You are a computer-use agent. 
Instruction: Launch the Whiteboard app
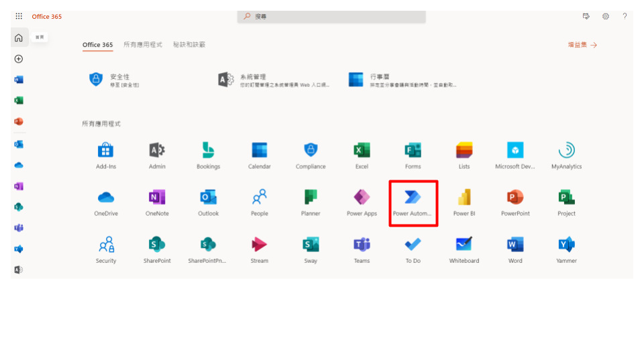coord(464,250)
